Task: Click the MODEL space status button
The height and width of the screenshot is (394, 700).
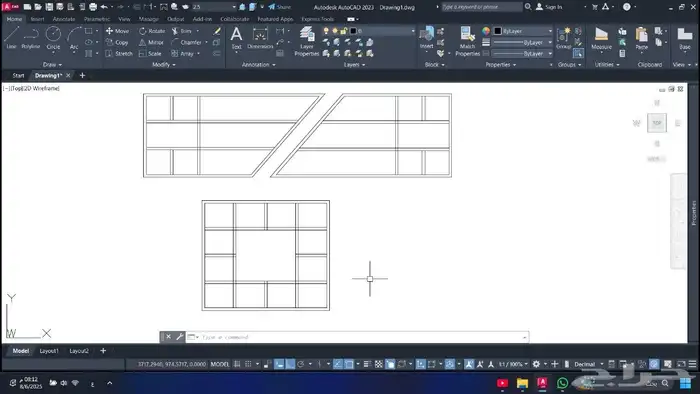Action: (220, 364)
